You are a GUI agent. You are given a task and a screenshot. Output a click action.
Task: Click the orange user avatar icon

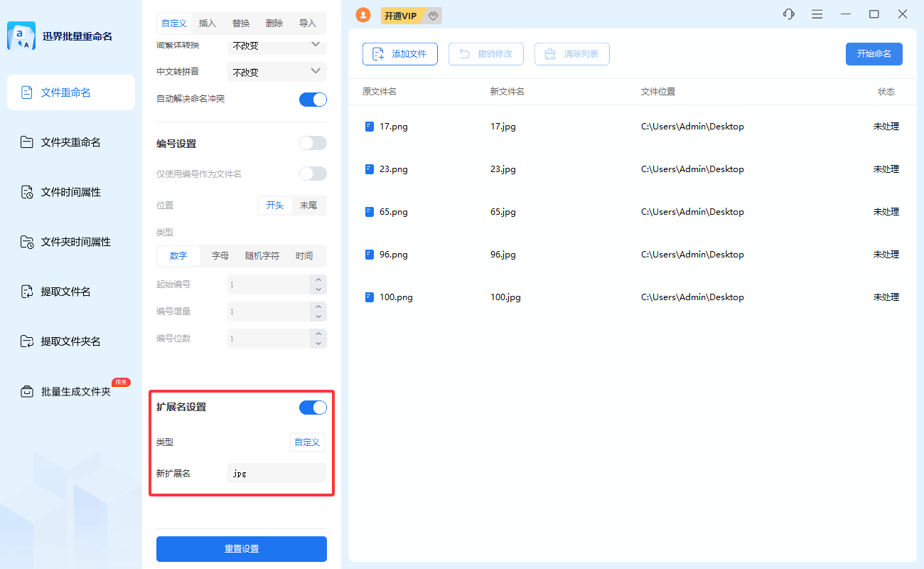pos(363,15)
